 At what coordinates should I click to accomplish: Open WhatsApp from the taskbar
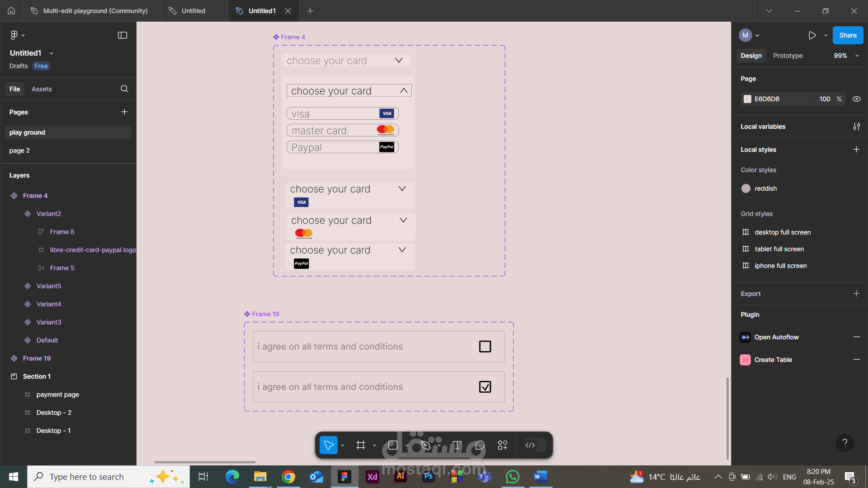point(513,477)
